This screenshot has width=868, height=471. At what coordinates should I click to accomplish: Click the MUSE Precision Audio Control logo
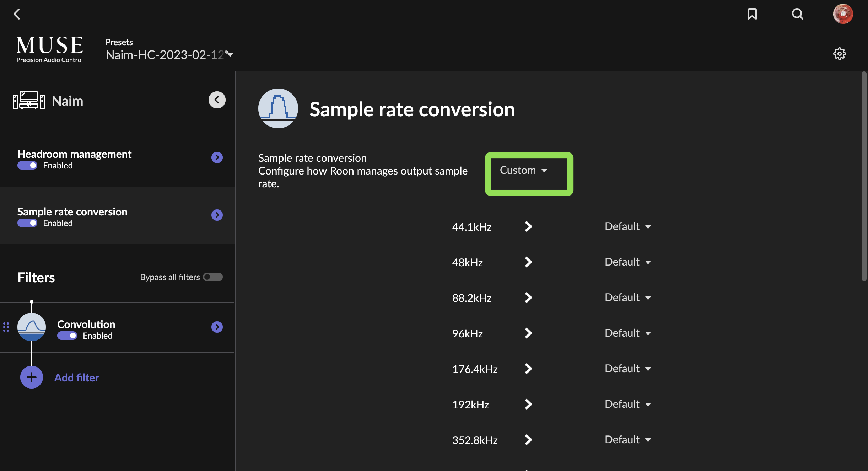[49, 49]
